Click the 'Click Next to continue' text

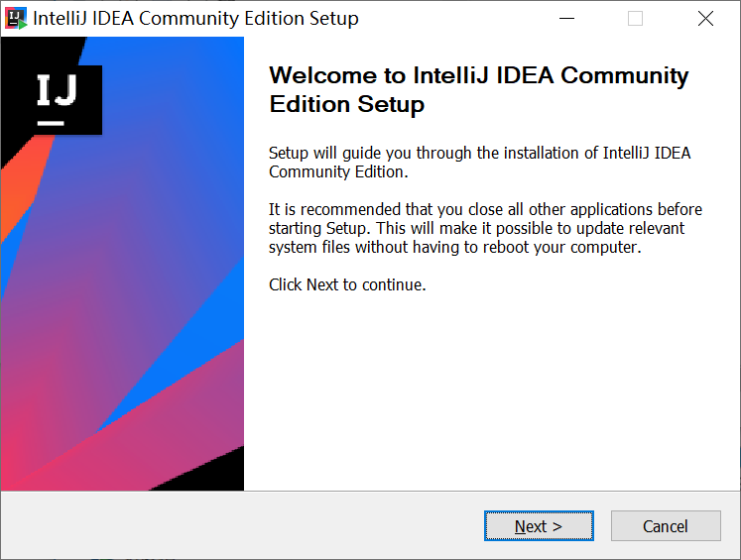pos(347,284)
